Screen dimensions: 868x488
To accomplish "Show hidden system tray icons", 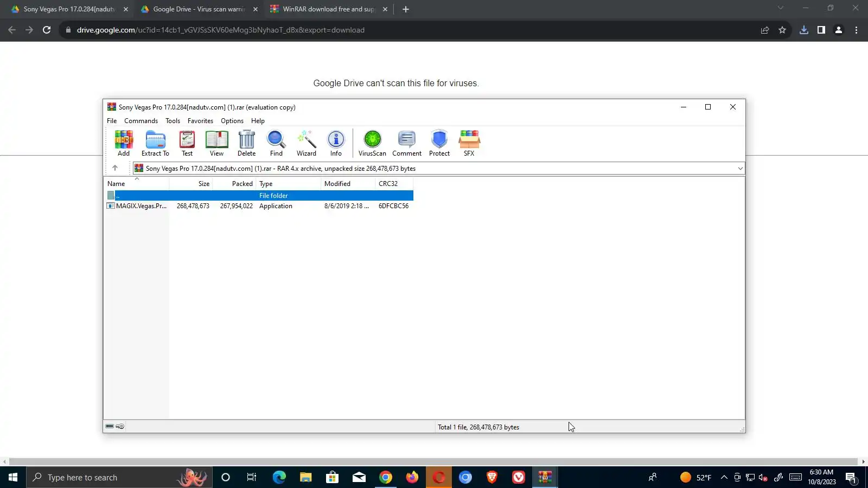I will pos(724,477).
